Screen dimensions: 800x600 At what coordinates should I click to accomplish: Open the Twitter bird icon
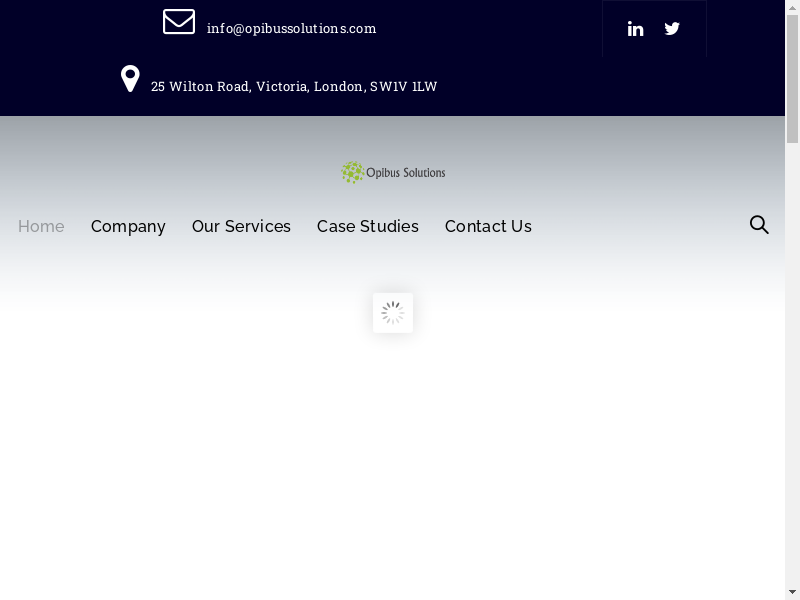tap(672, 29)
